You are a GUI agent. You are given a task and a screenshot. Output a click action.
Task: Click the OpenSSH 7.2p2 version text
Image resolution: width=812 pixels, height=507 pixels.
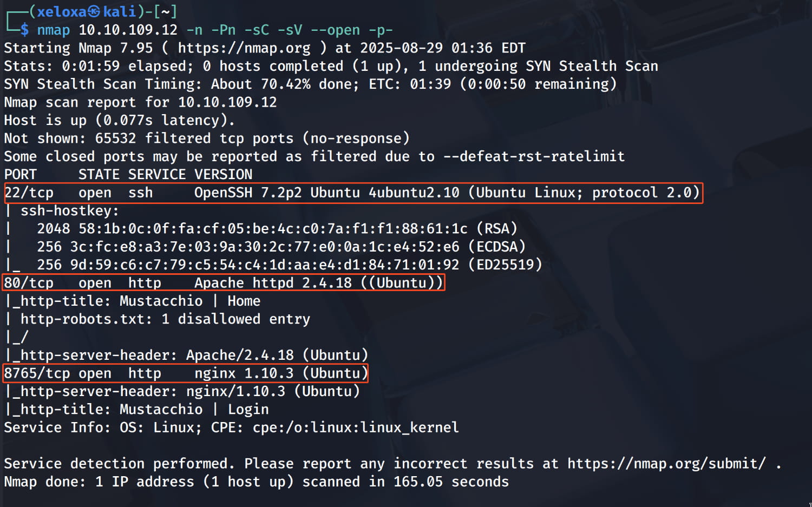coord(248,193)
